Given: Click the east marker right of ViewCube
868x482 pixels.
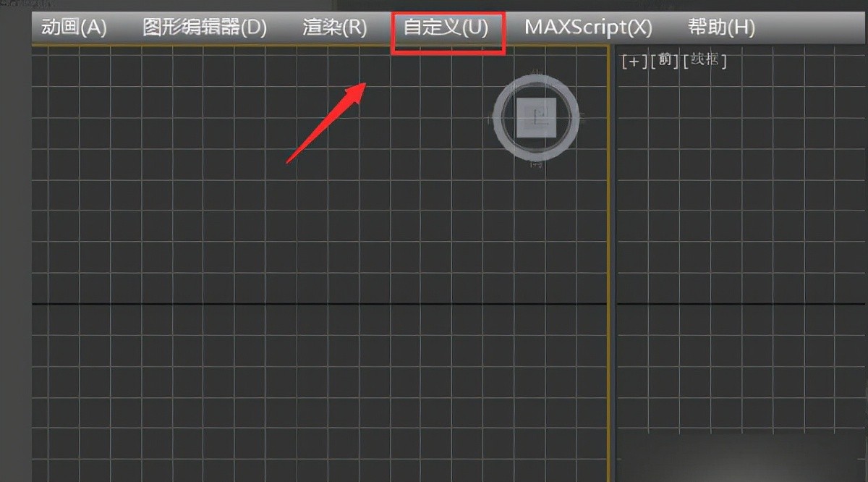Looking at the screenshot, I should click(x=582, y=115).
